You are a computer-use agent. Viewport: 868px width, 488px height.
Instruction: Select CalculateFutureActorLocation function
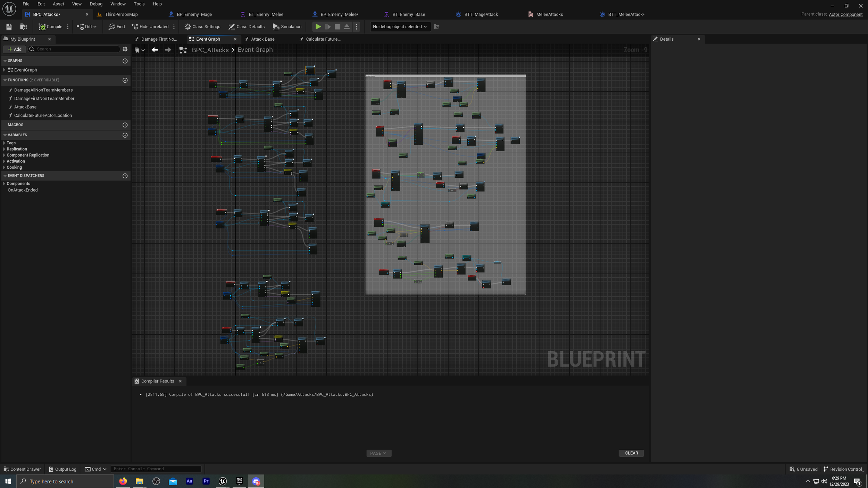(43, 116)
